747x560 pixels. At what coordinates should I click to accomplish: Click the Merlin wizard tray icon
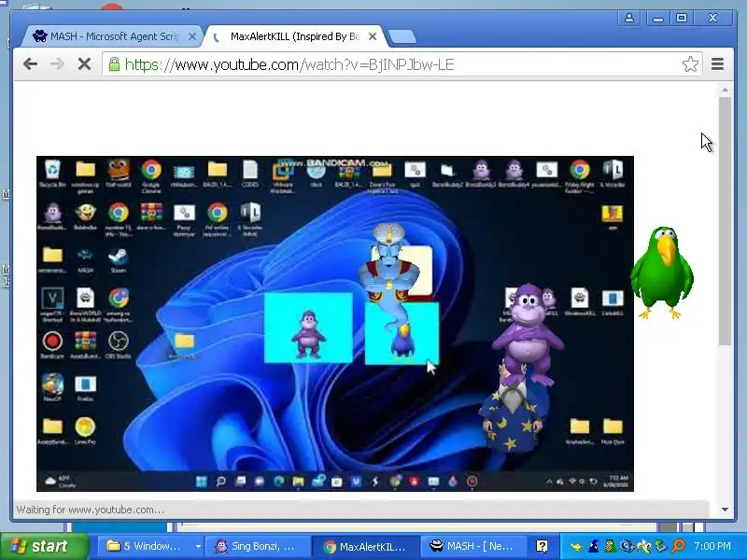[594, 546]
